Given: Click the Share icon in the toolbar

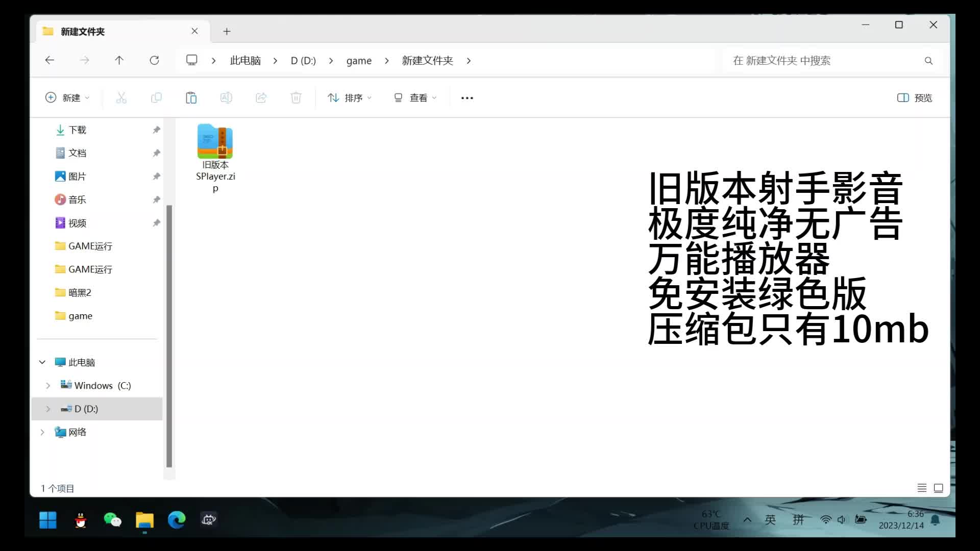Looking at the screenshot, I should [261, 97].
